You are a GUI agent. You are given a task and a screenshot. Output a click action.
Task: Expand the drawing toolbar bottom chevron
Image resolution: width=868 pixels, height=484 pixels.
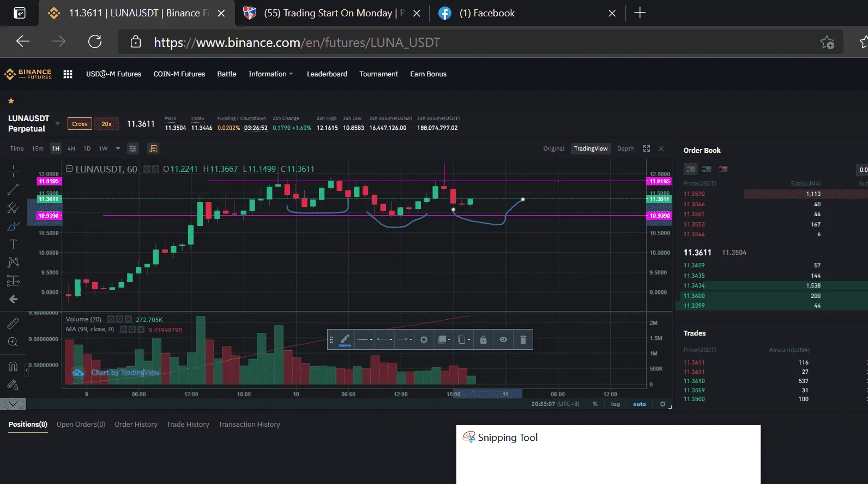(13, 404)
